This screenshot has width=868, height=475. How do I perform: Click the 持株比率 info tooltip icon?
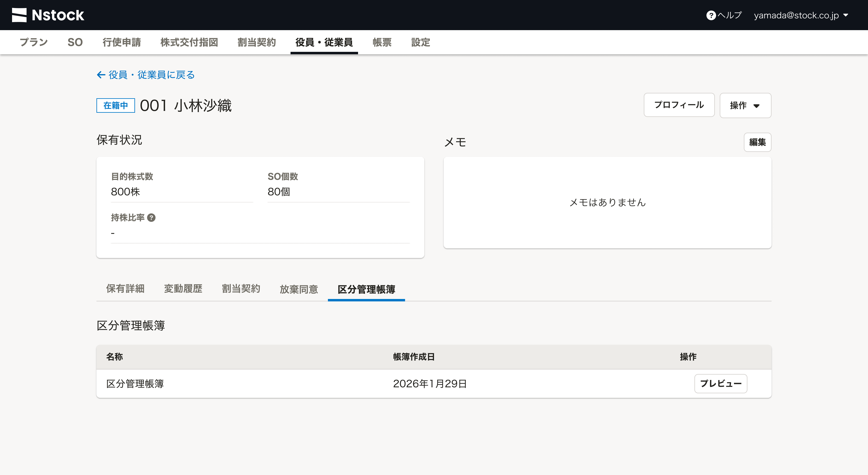pyautogui.click(x=151, y=218)
